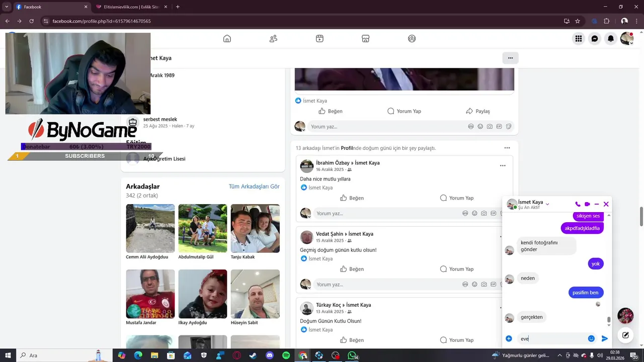Like the top post with Beğen
This screenshot has height=362, width=644.
(x=331, y=111)
